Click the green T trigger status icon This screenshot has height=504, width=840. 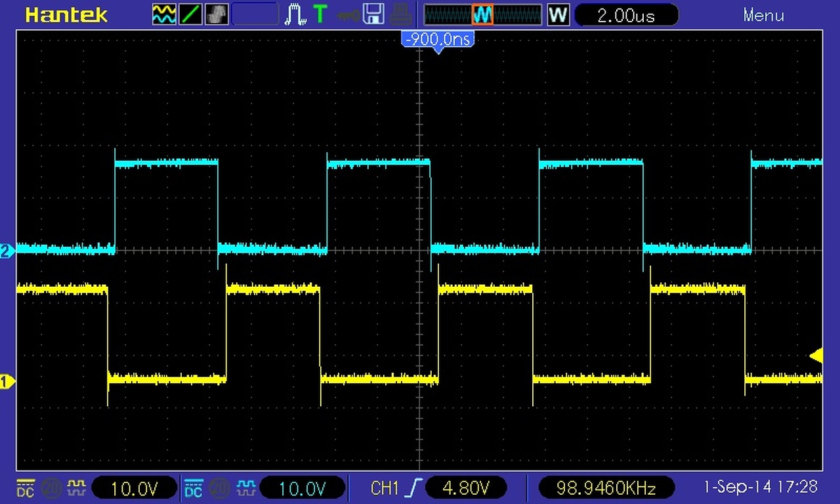(320, 14)
